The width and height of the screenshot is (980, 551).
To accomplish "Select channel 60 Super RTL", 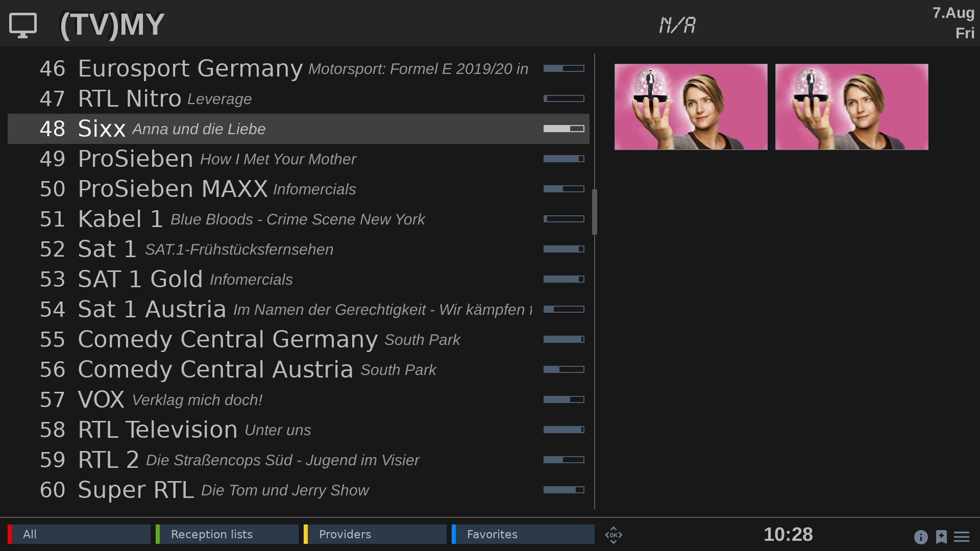I will 299,490.
